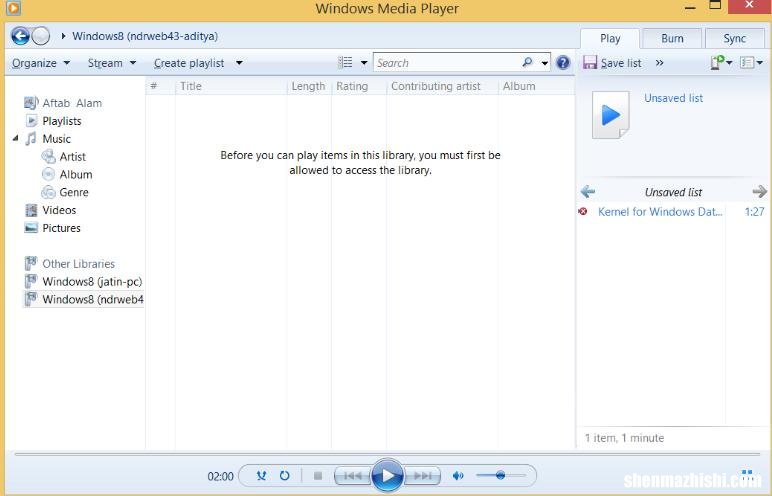Click the breadcrumb arrow before Windows8
This screenshot has height=496, width=772.
(63, 36)
